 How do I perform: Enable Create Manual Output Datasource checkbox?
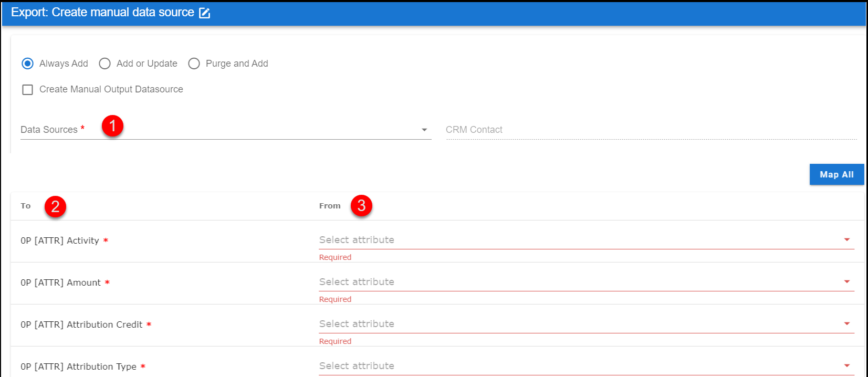pyautogui.click(x=28, y=90)
